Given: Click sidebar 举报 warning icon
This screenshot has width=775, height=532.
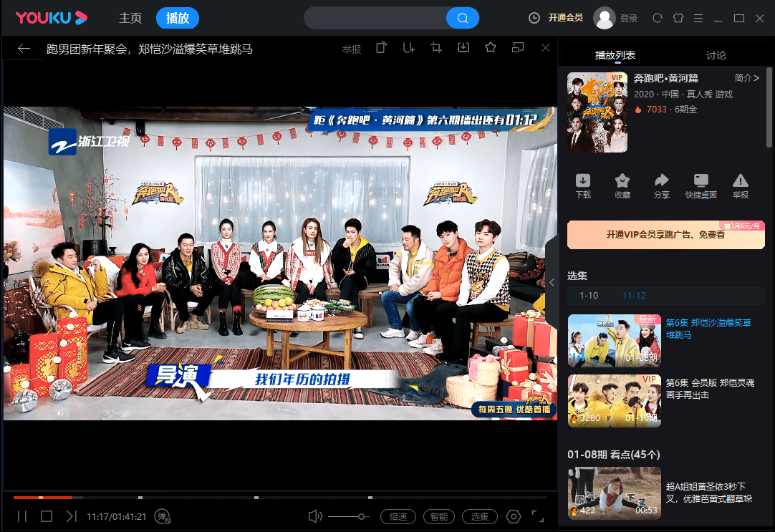Looking at the screenshot, I should (x=740, y=186).
